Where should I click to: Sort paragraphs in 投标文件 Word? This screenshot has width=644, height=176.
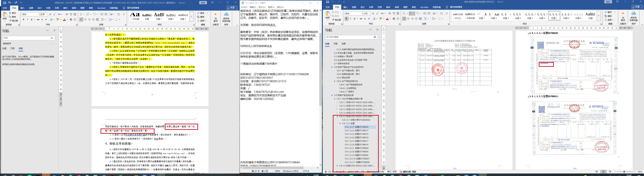click(442, 14)
